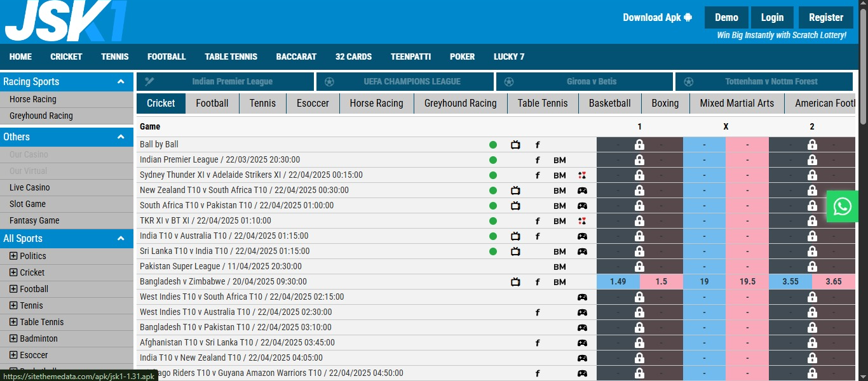Screen dimensions: 868x381
Task: Click the TV icon for Bangladesh v Zimbabwe
Action: (515, 282)
